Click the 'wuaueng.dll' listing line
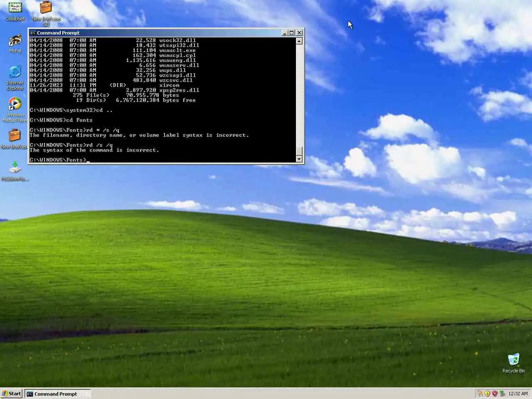Viewport: 532px width, 399px height. point(113,60)
